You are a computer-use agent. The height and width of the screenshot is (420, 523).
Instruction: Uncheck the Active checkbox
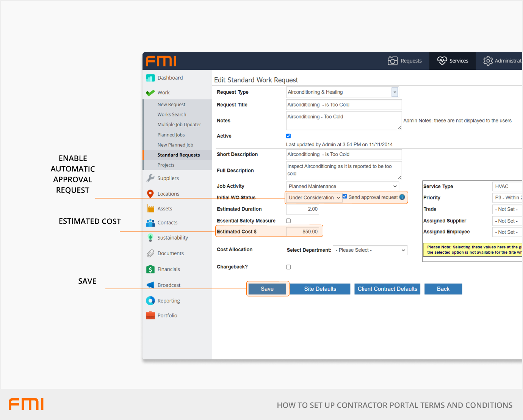coord(288,136)
